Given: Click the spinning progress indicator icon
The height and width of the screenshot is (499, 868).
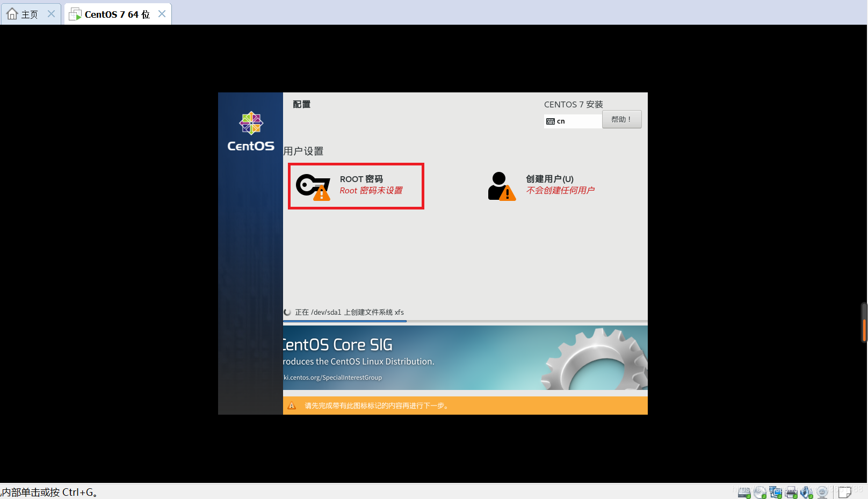Looking at the screenshot, I should (287, 312).
